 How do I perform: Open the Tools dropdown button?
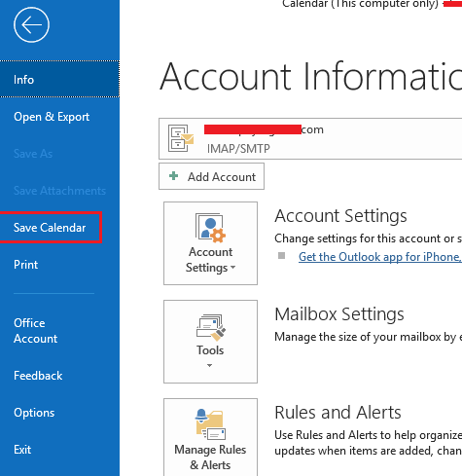click(211, 342)
